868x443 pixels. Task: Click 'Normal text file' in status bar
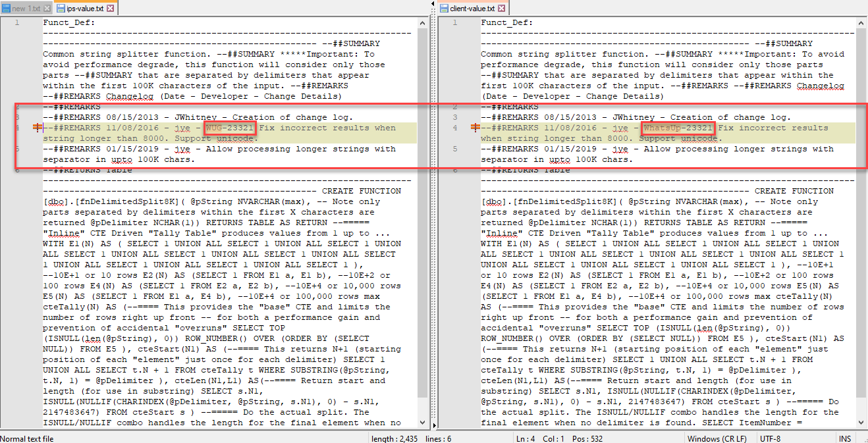click(28, 438)
